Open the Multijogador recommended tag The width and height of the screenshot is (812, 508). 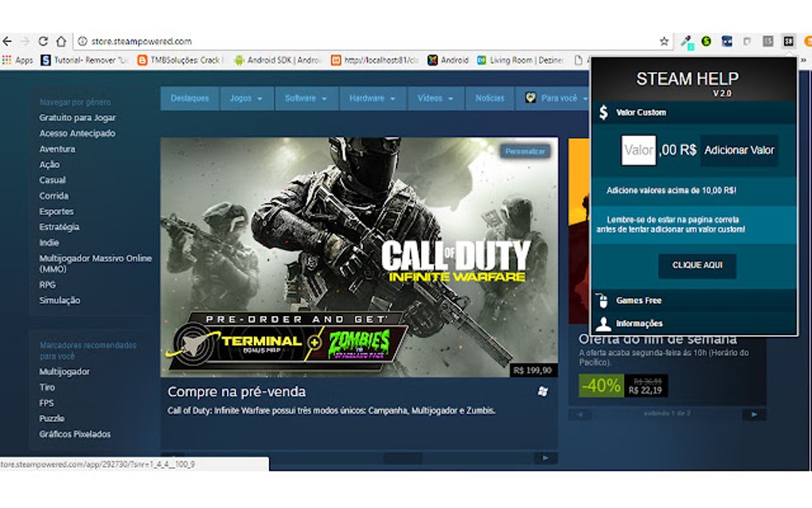click(64, 371)
